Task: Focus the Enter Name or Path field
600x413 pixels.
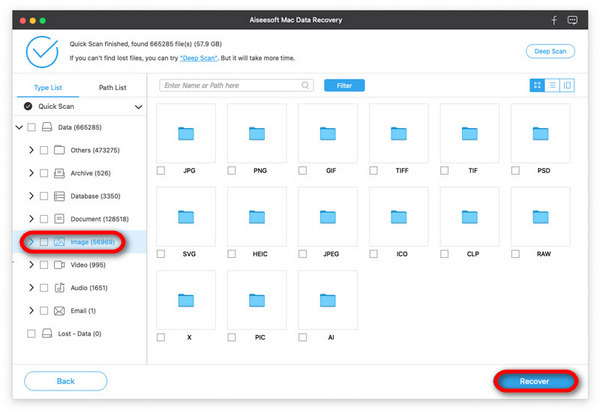Action: coord(236,85)
